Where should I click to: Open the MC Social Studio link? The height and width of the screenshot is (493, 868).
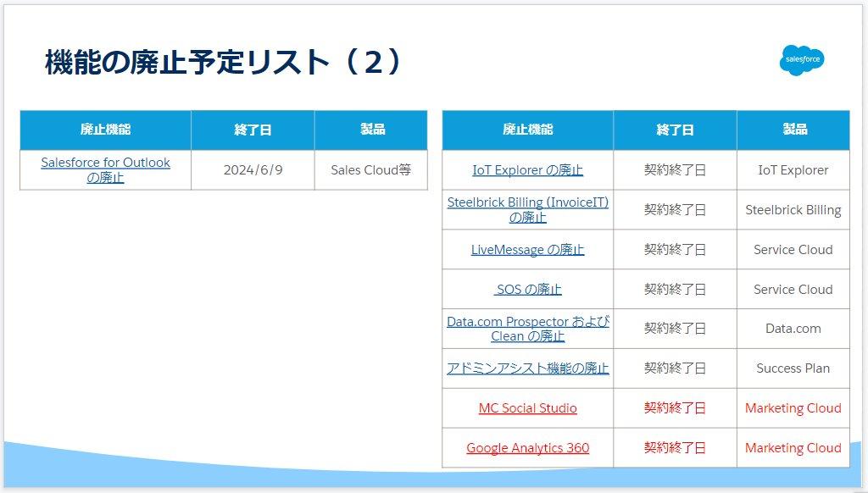point(527,408)
